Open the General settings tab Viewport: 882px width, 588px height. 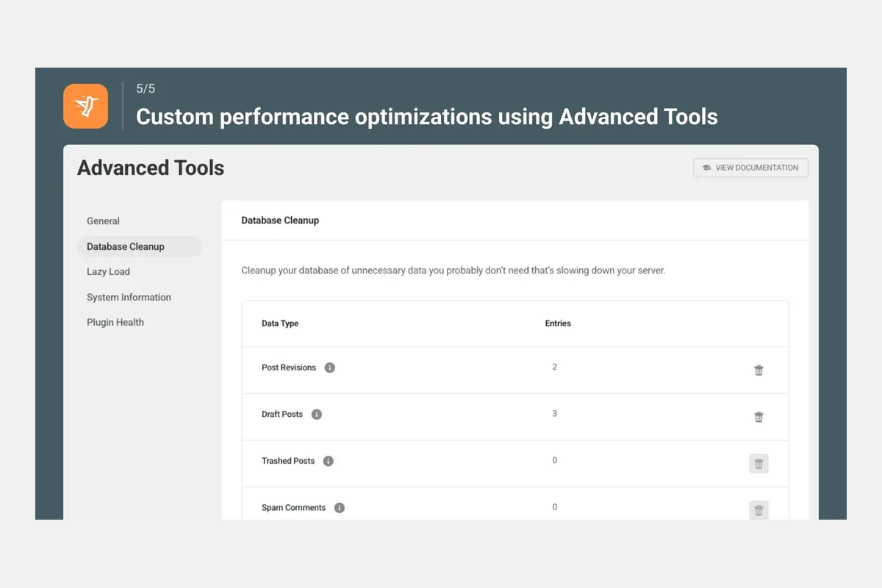tap(103, 220)
